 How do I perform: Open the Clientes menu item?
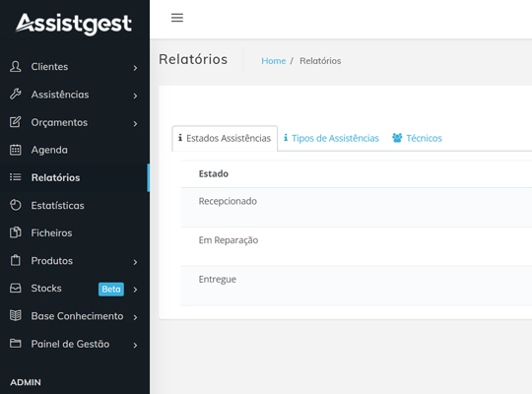click(75, 67)
